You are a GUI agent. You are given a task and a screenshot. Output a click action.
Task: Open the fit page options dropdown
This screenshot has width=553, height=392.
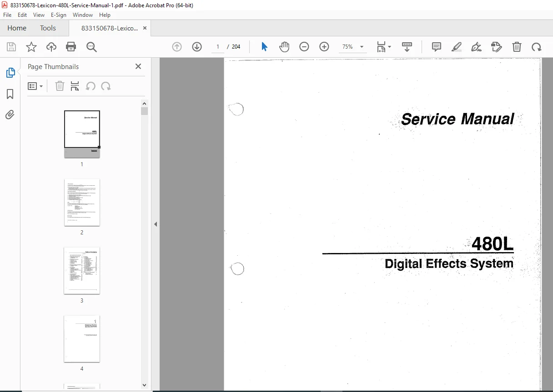(384, 47)
